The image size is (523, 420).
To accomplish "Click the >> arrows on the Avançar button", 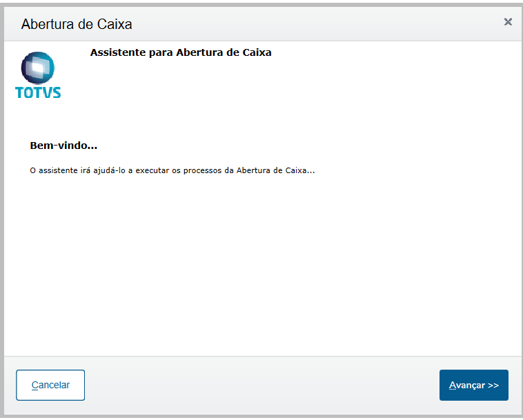I will 493,386.
